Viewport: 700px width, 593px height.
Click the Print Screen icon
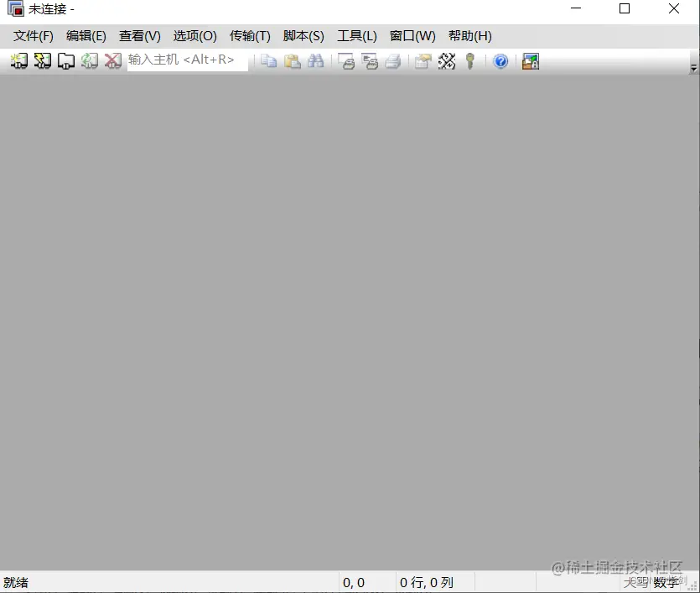(346, 60)
